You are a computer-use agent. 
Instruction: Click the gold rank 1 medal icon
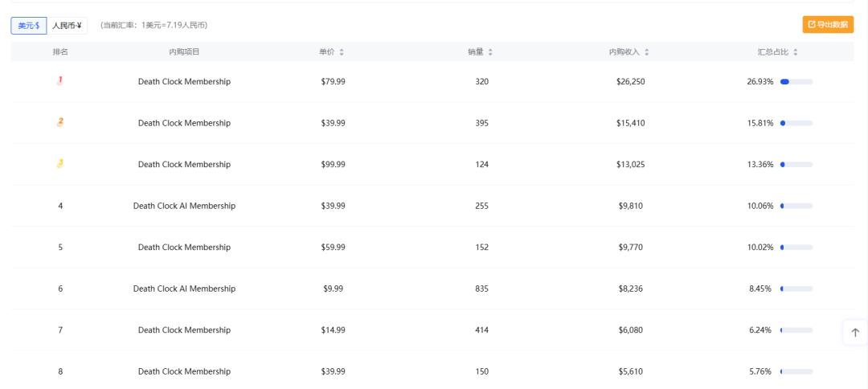tap(60, 80)
